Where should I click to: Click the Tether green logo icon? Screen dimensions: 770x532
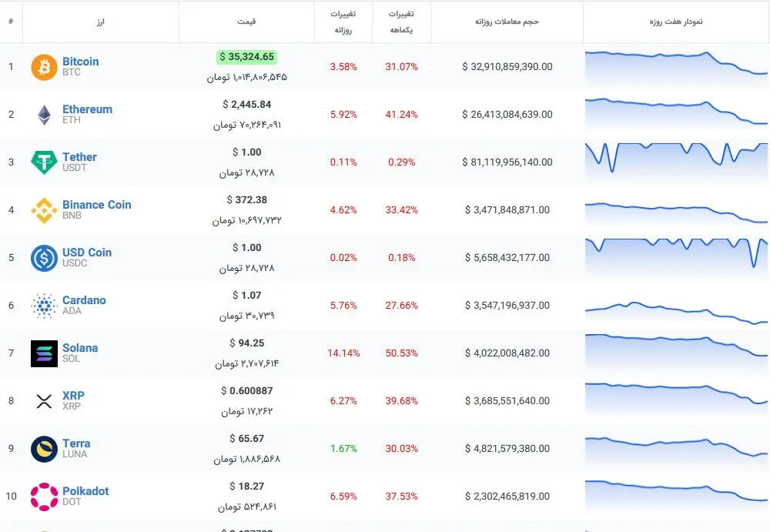[x=44, y=162]
